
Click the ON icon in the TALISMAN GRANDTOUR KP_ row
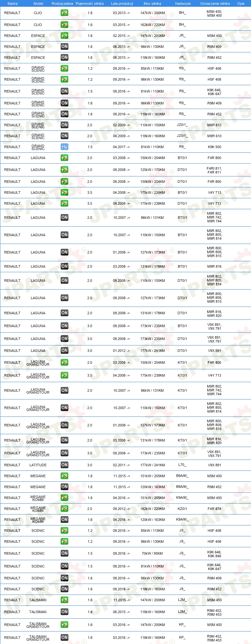pos(65,638)
